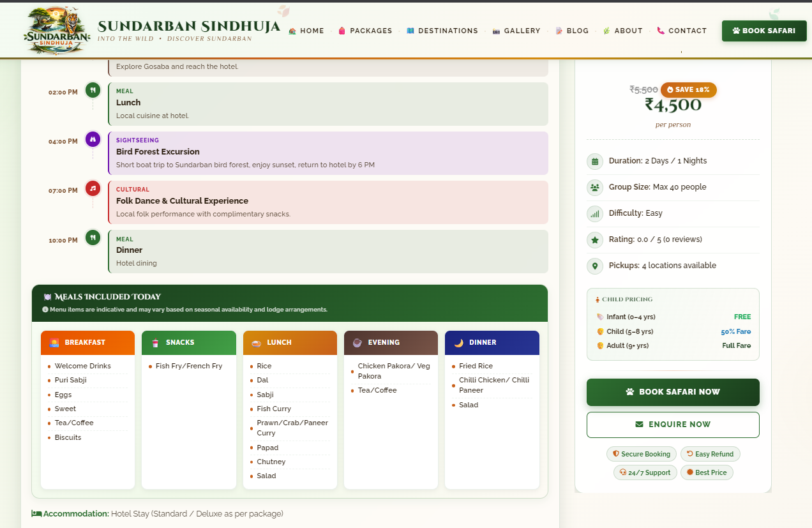The height and width of the screenshot is (528, 812).
Task: Open the Contact link in the navbar
Action: (x=682, y=31)
